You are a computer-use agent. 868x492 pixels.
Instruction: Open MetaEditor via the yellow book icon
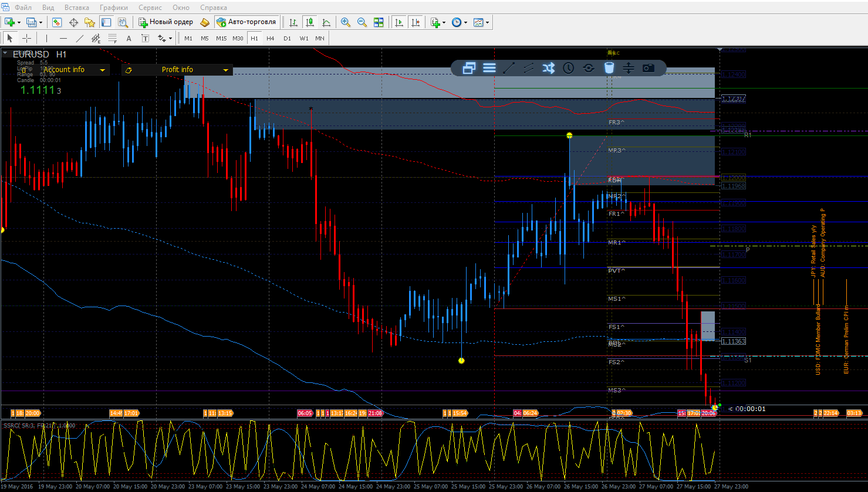[x=204, y=22]
